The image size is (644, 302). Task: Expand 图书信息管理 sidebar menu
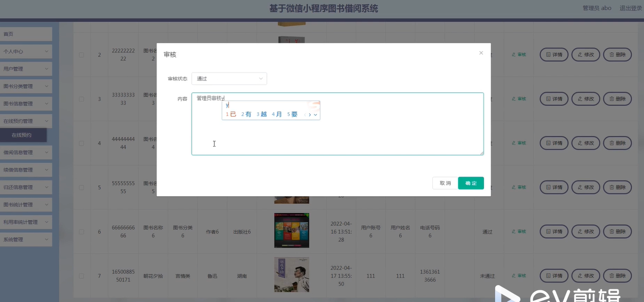26,103
